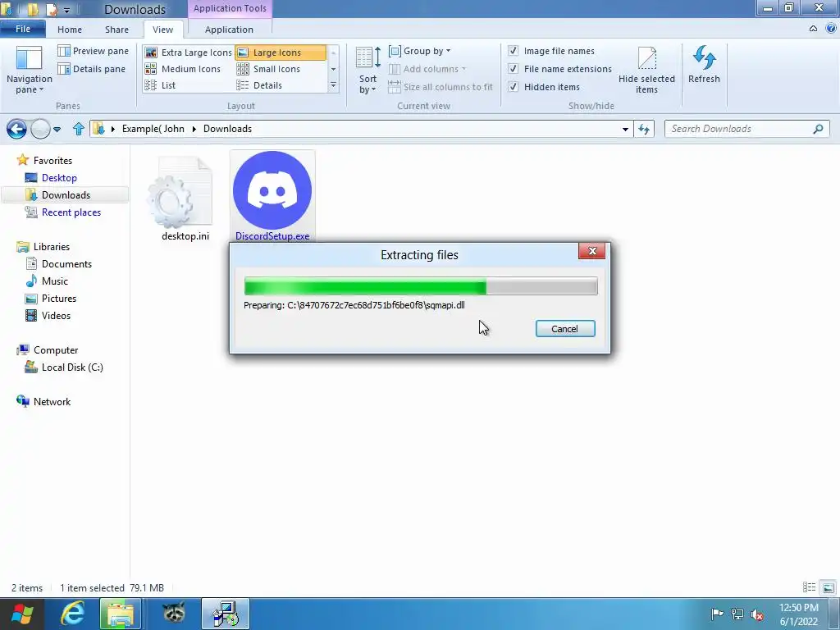Open Action Center flag icon
This screenshot has height=630, width=840.
(717, 614)
